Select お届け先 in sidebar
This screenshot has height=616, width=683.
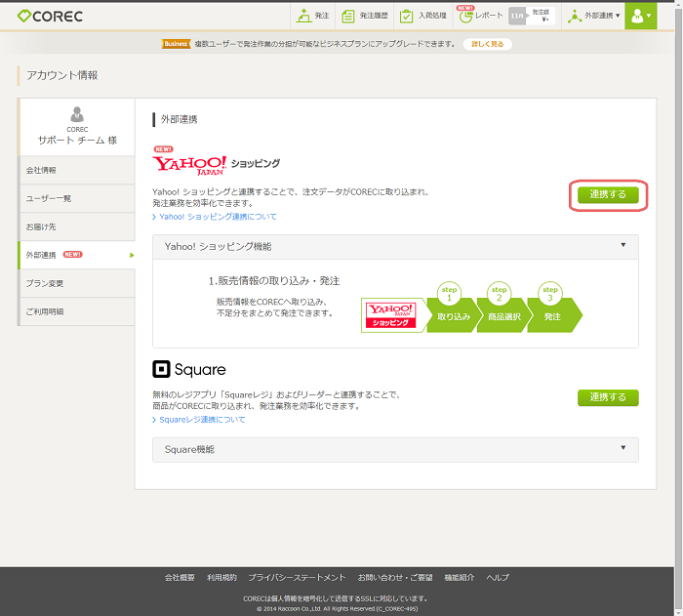click(x=77, y=226)
